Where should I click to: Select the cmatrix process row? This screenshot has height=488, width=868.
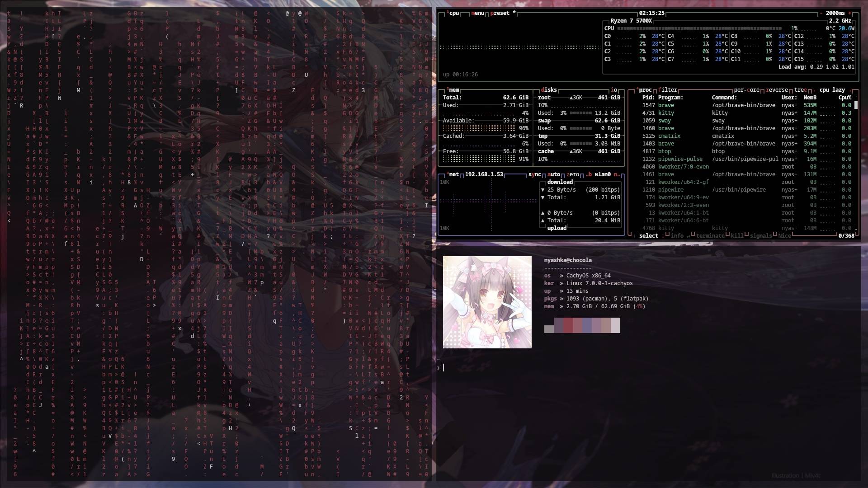tap(746, 136)
